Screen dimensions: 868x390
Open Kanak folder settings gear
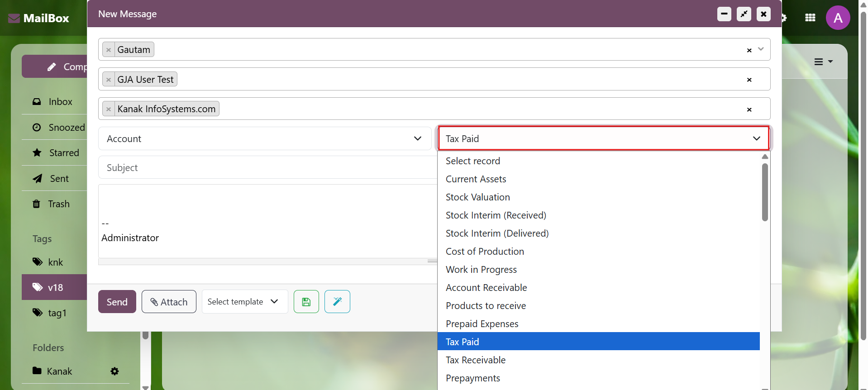(115, 371)
